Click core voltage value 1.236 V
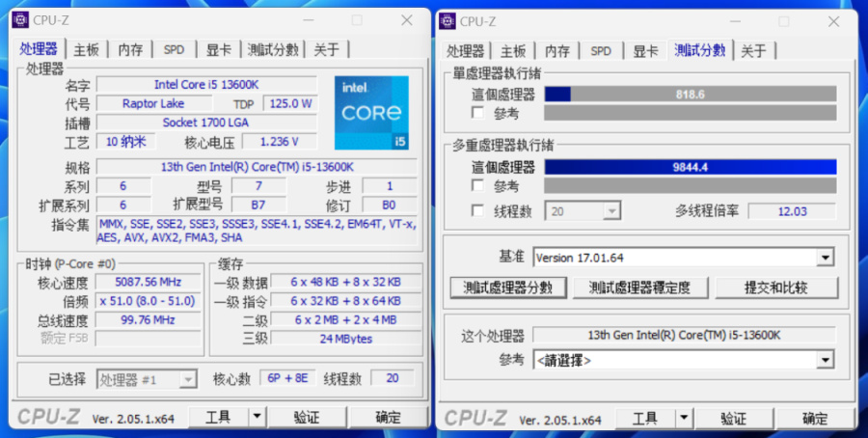Viewport: 868px width, 438px height. tap(280, 141)
